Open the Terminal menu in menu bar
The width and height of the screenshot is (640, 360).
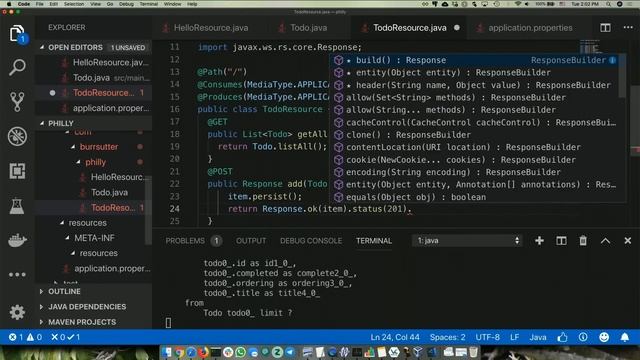coord(149,4)
